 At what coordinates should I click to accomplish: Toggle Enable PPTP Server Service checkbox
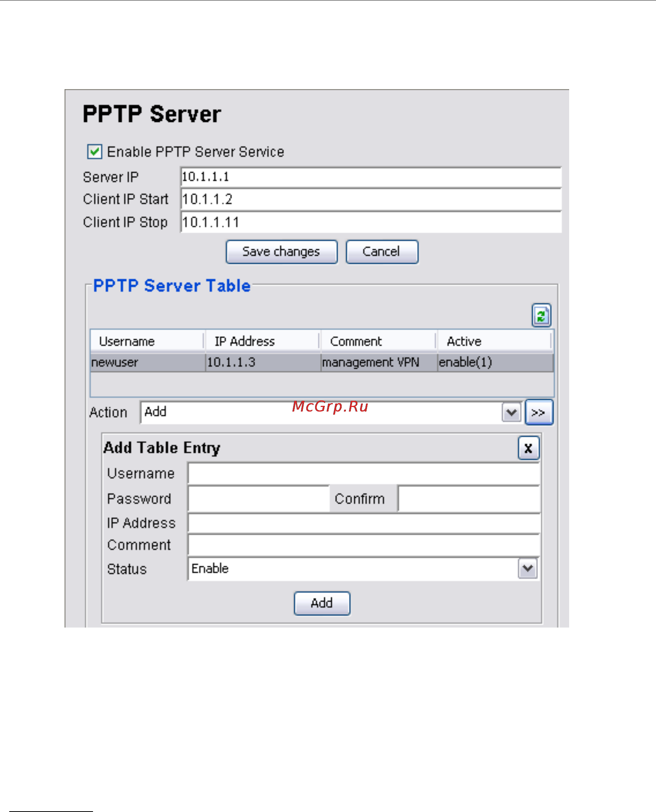coord(95,151)
